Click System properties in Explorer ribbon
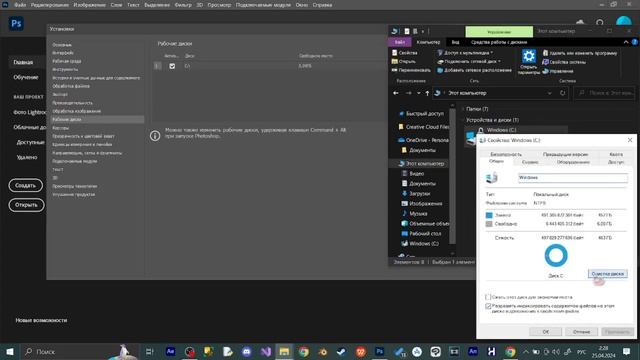 pyautogui.click(x=564, y=62)
